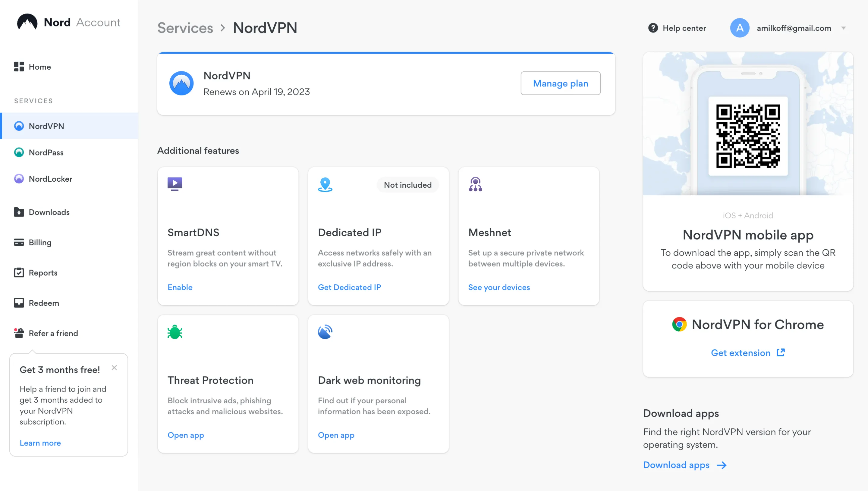Enable SmartDNS via the Enable link
This screenshot has height=491, width=868.
(180, 287)
